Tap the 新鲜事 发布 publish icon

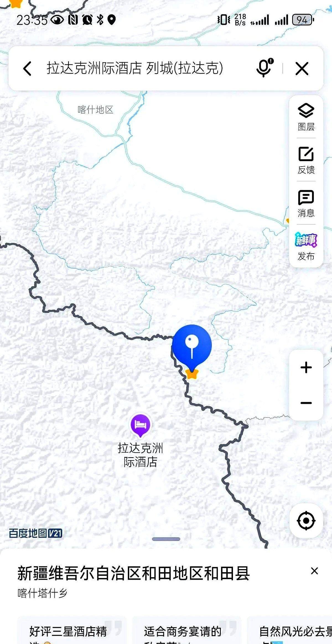pos(306,246)
